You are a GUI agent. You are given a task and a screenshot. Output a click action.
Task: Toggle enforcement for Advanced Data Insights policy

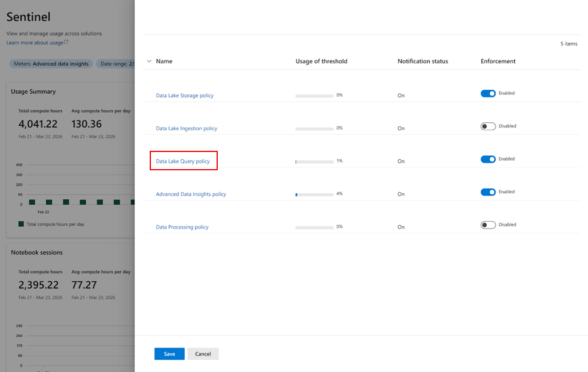(x=488, y=192)
